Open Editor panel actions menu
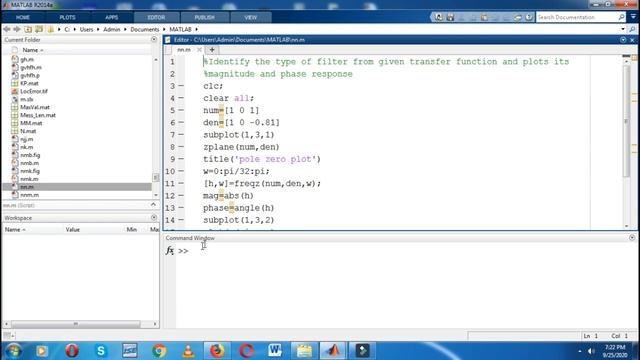The width and height of the screenshot is (640, 360). click(x=623, y=40)
